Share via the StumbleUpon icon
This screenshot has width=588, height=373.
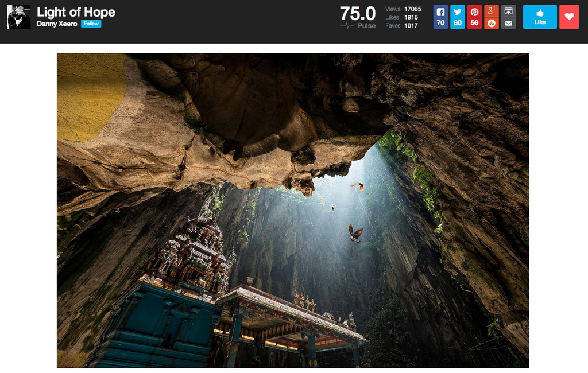490,24
